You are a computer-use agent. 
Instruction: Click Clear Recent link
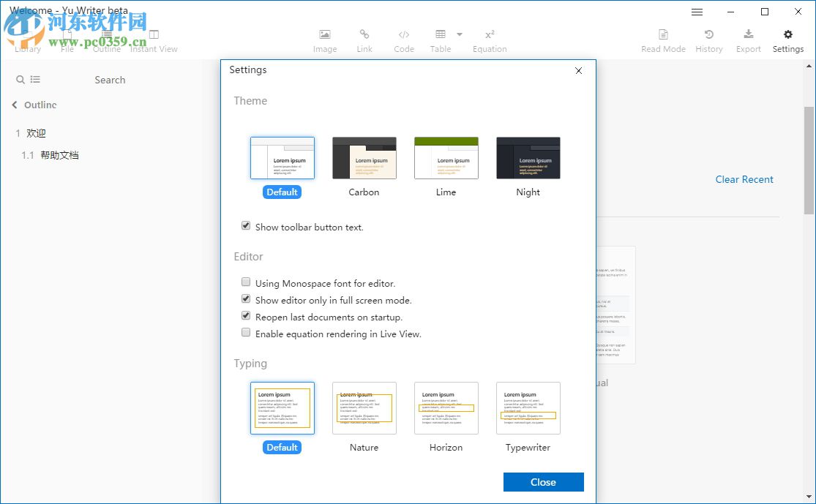point(744,179)
